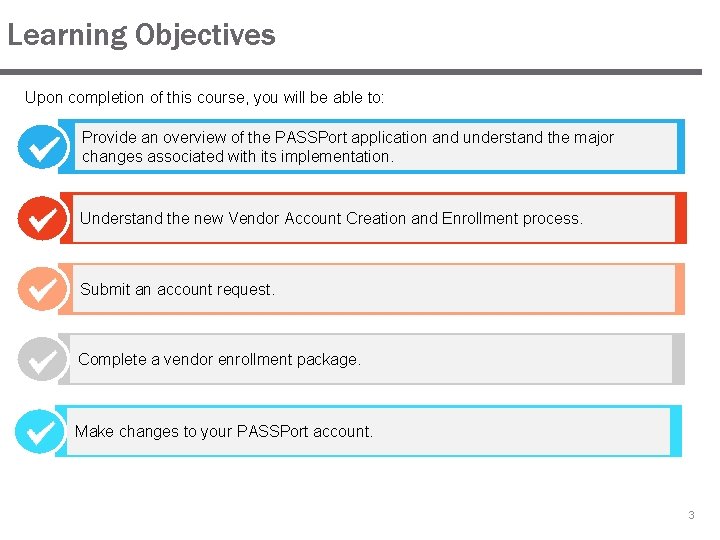The width and height of the screenshot is (720, 540).
Task: Select the orange checkmark circle icon
Action: (x=43, y=289)
